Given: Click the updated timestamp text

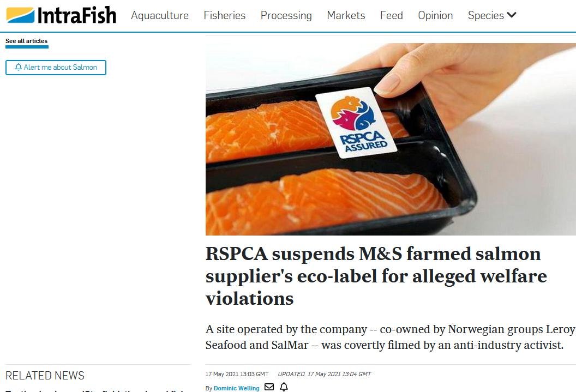Looking at the screenshot, I should point(325,374).
